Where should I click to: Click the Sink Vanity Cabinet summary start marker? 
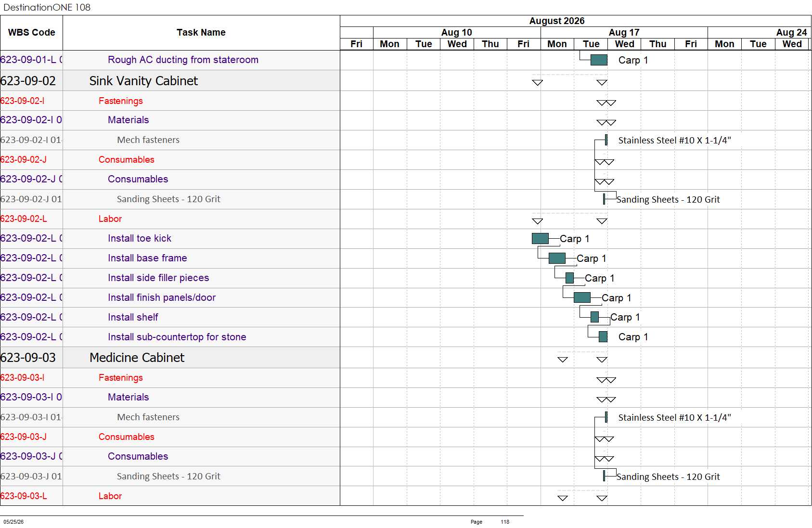[x=538, y=82]
